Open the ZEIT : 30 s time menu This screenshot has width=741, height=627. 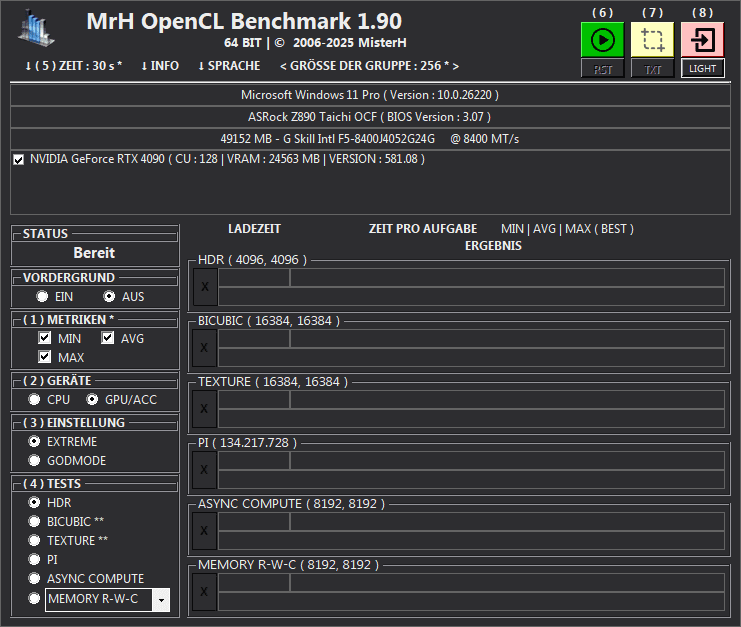(73, 66)
